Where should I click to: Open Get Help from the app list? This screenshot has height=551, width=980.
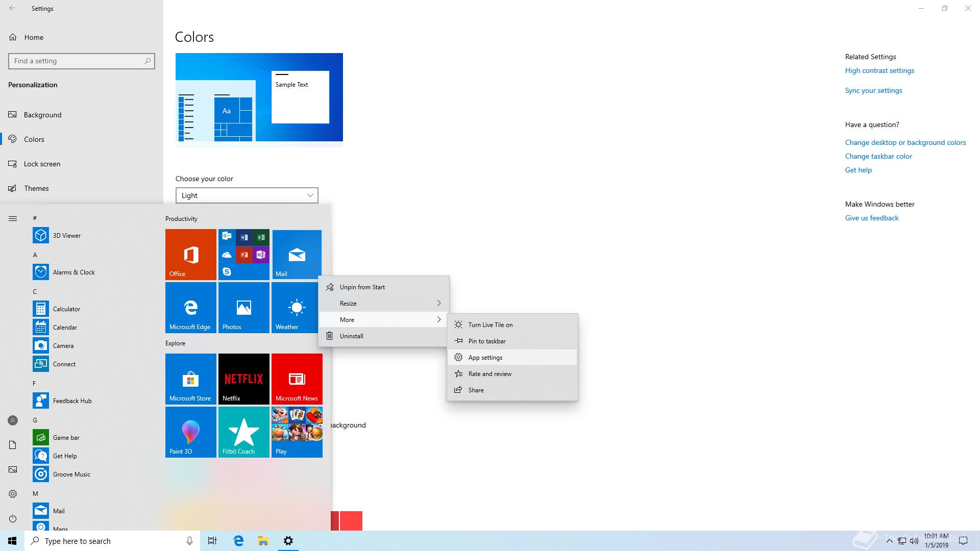point(92,456)
